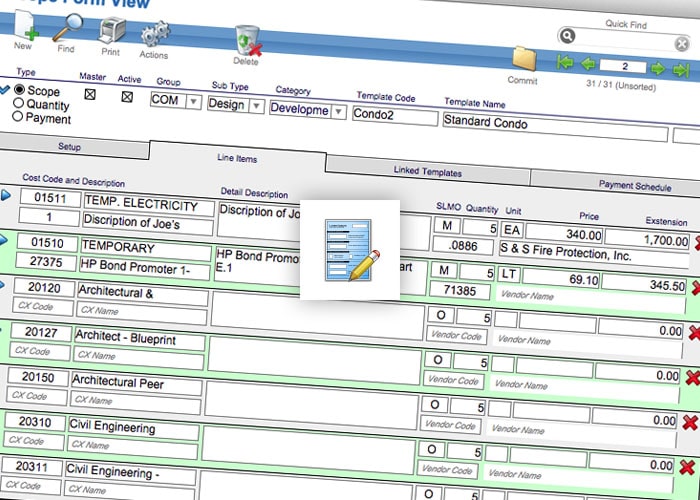Click CX Code field under 20120
Viewport: 700px width, 500px height.
[x=43, y=307]
